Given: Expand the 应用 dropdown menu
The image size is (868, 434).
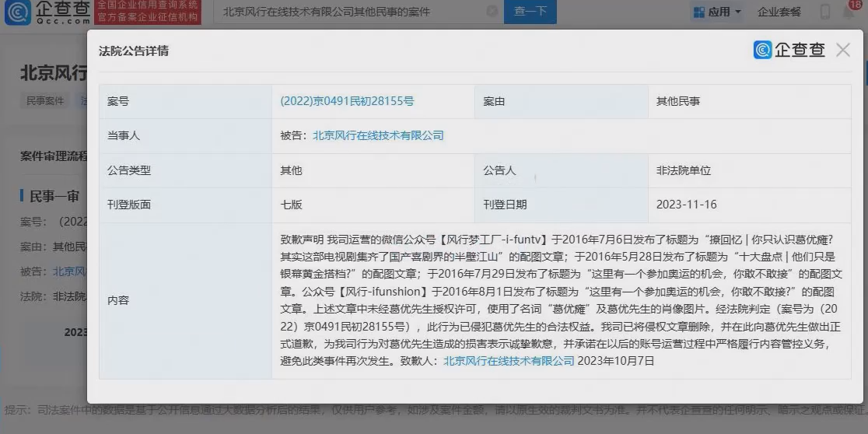Looking at the screenshot, I should click(x=717, y=12).
